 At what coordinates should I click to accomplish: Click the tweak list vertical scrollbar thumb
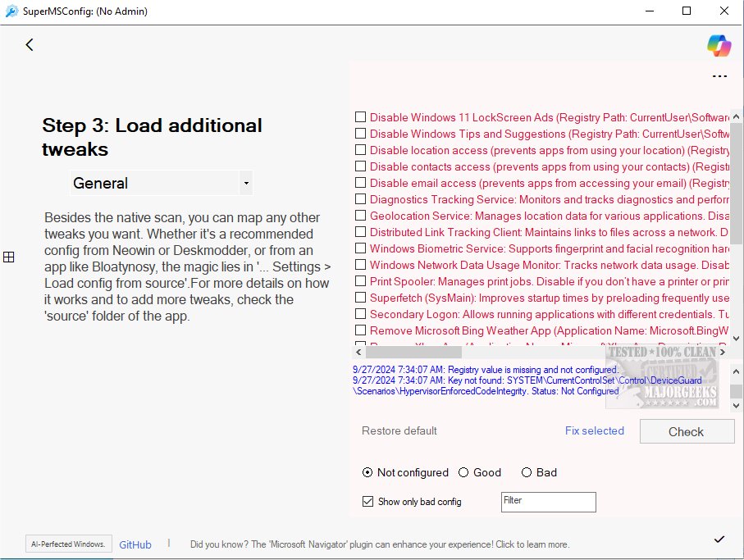[736, 184]
